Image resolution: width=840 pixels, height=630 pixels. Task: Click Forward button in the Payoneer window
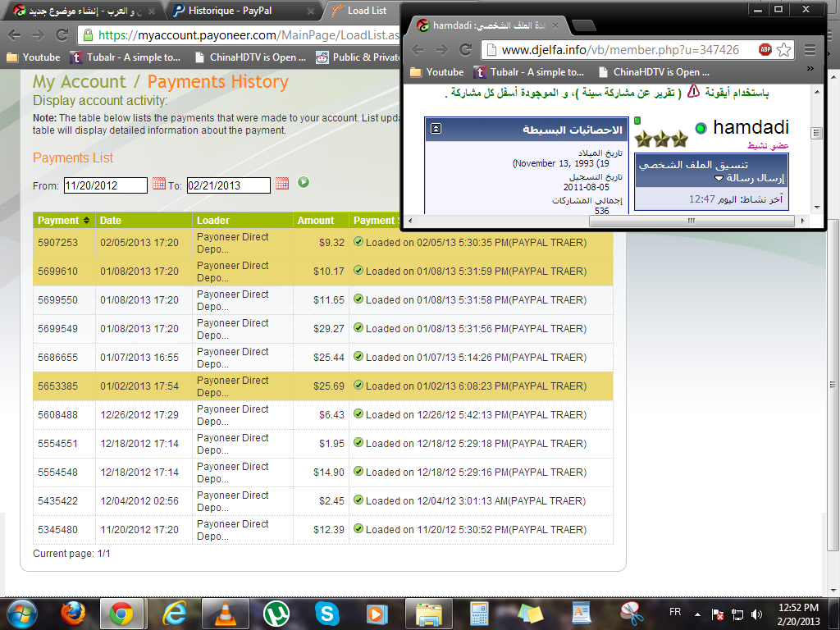(x=38, y=35)
